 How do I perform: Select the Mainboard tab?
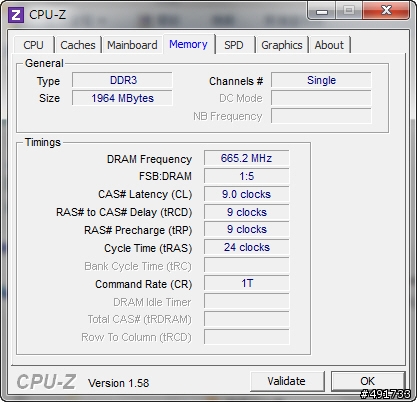tap(132, 45)
